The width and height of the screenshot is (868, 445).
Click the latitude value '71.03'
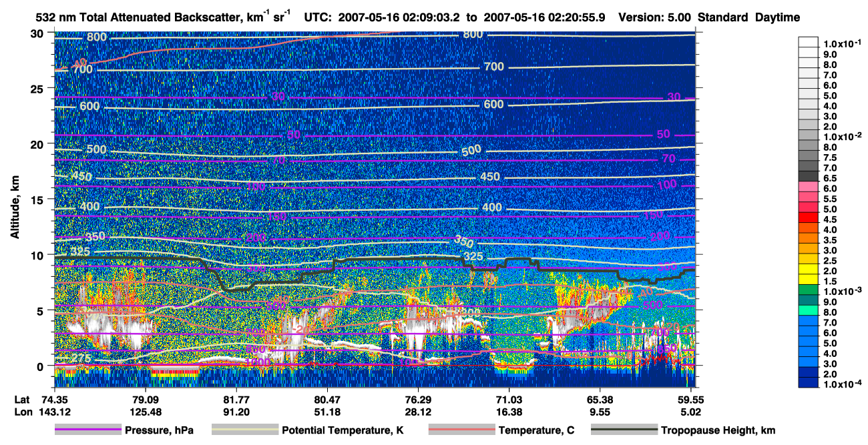point(509,400)
